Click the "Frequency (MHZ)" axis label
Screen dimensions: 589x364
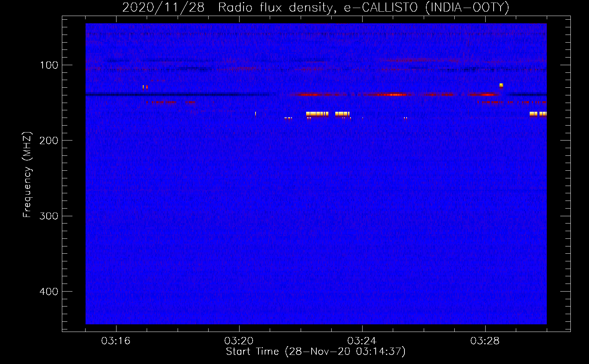coord(27,175)
